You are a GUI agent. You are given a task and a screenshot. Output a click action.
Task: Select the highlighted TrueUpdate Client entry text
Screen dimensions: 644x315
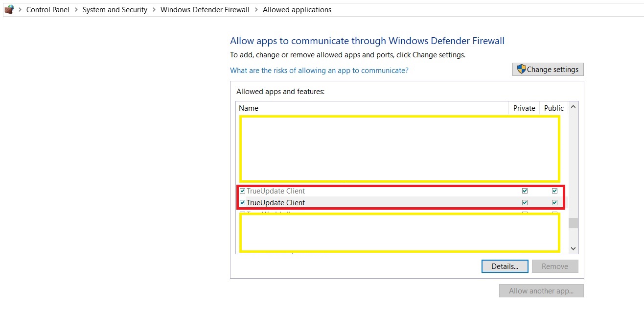tap(276, 203)
